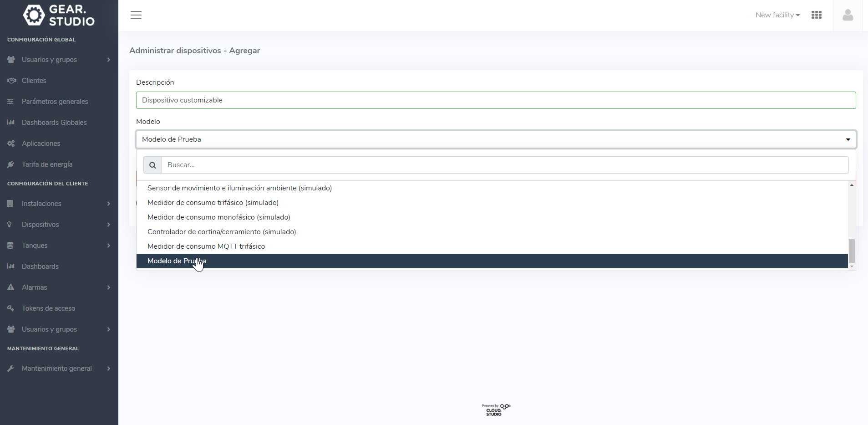Select Medidor de consumo trifásico (simulado)
868x425 pixels.
213,203
